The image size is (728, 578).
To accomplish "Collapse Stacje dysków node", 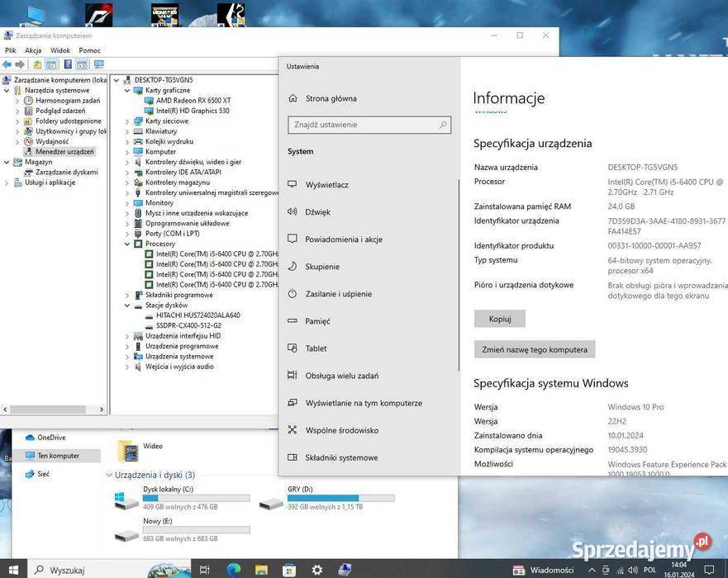I will tap(127, 306).
